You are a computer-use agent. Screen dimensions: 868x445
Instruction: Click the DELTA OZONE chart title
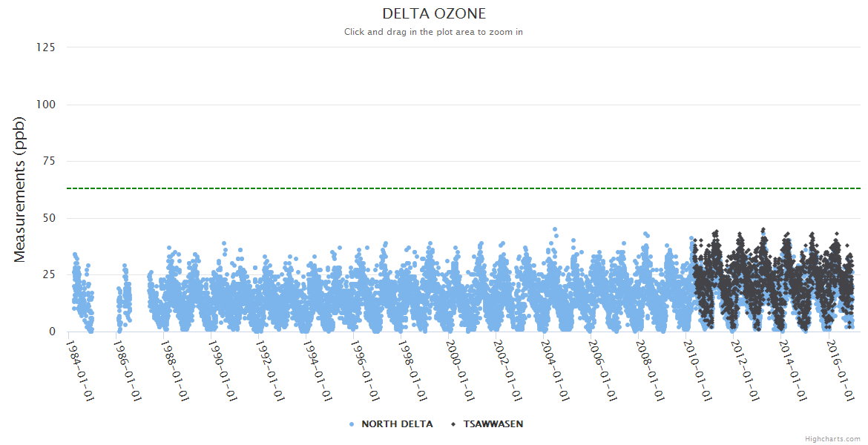click(x=434, y=13)
